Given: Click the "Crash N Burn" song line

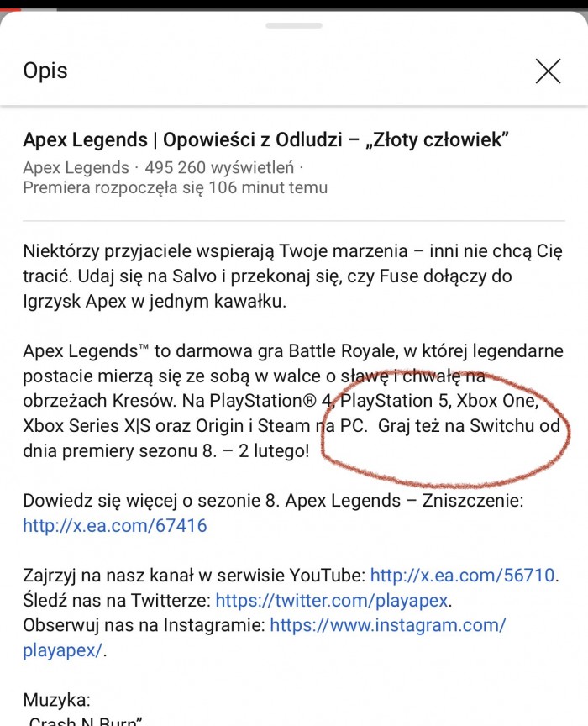Looking at the screenshot, I should [84, 721].
